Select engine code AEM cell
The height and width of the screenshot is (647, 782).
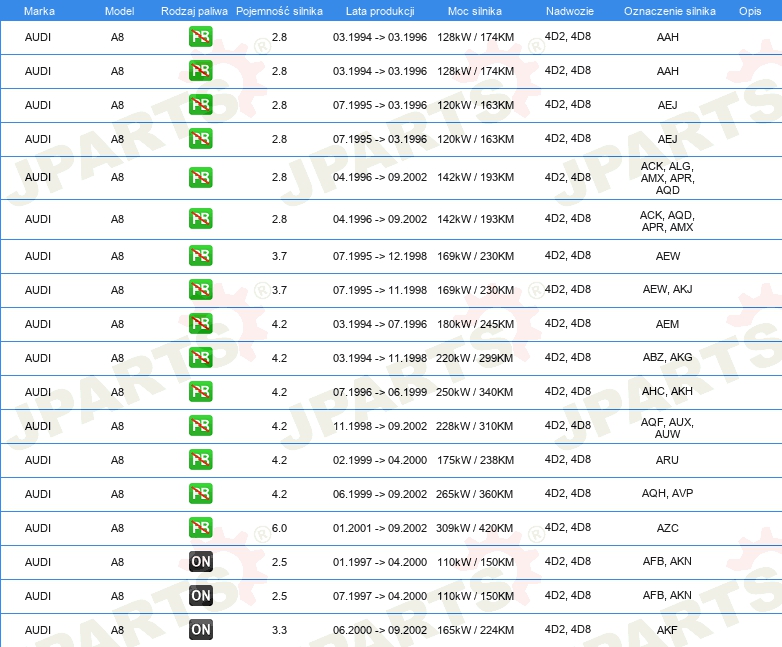point(667,324)
